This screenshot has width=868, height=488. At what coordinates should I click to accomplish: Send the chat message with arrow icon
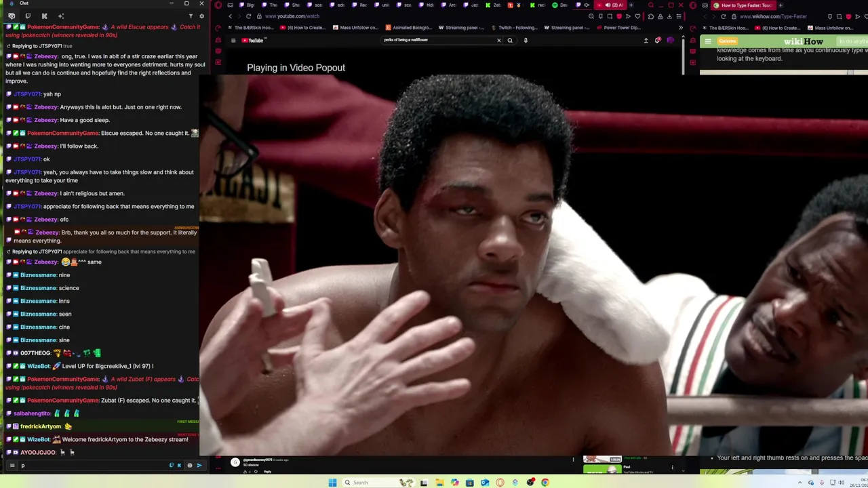[199, 466]
